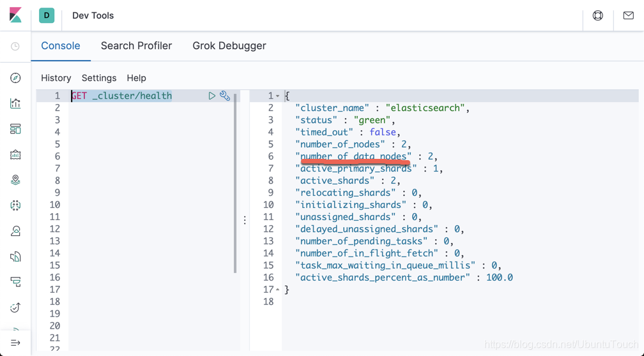The height and width of the screenshot is (356, 644).
Task: Click the editor vertical scrollbar
Action: click(x=235, y=183)
